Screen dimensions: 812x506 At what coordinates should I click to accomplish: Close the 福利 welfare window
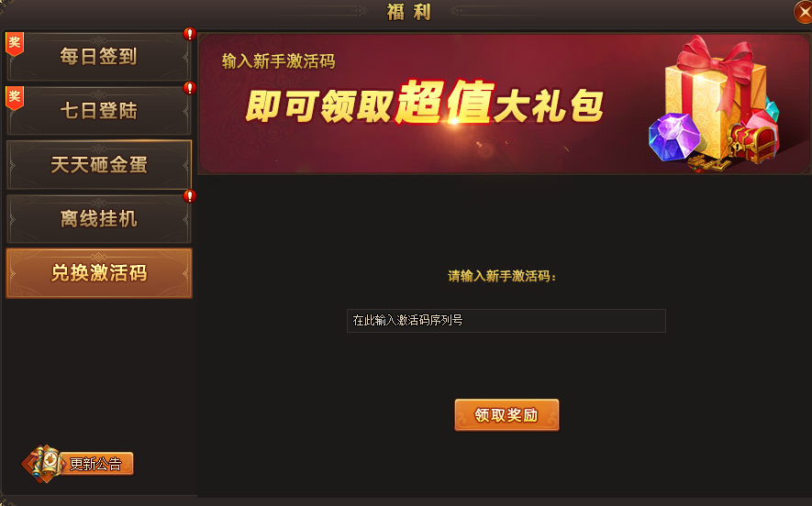pos(803,12)
